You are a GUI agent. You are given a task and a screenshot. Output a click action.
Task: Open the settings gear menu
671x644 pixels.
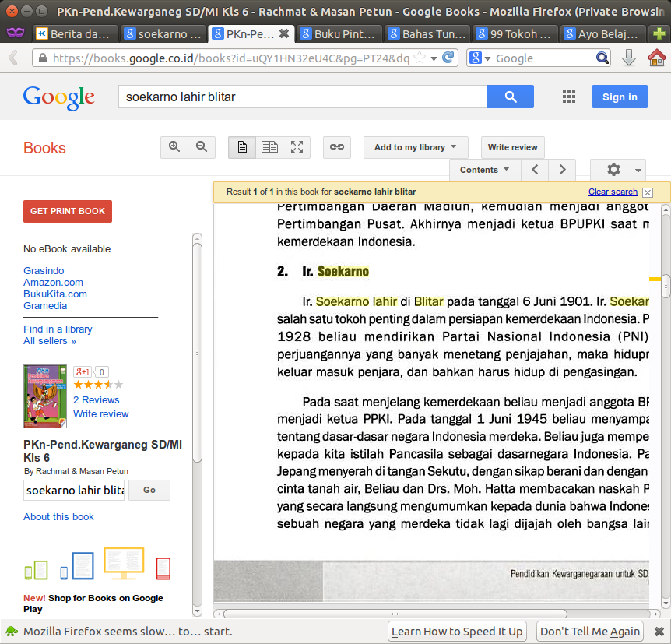[x=618, y=170]
